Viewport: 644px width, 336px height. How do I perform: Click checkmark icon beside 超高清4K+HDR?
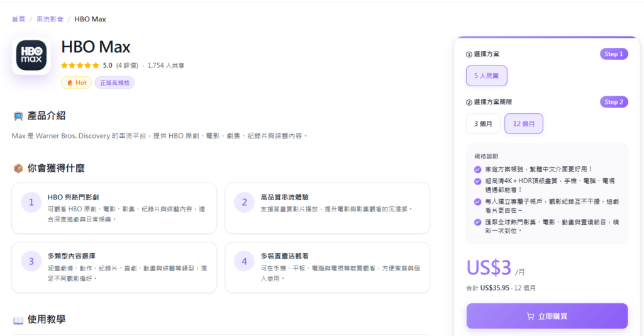click(x=478, y=181)
